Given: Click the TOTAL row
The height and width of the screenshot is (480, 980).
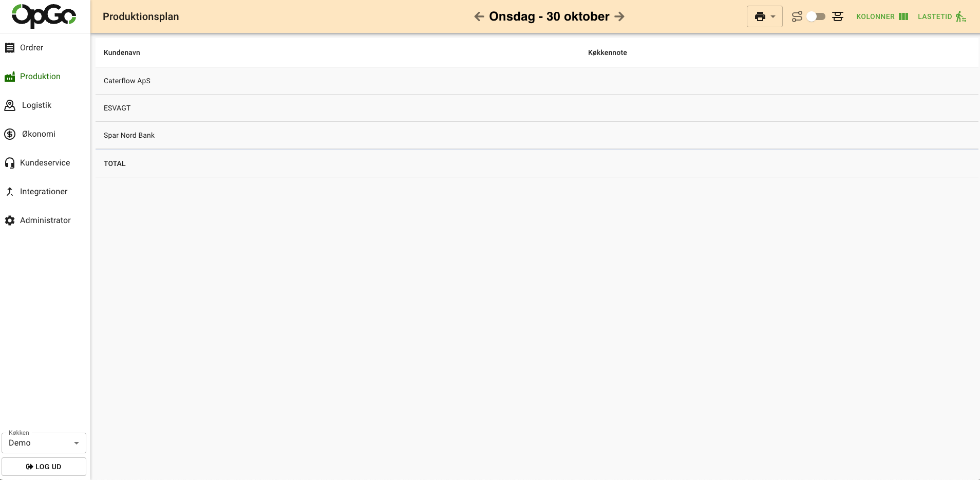Looking at the screenshot, I should [x=537, y=163].
